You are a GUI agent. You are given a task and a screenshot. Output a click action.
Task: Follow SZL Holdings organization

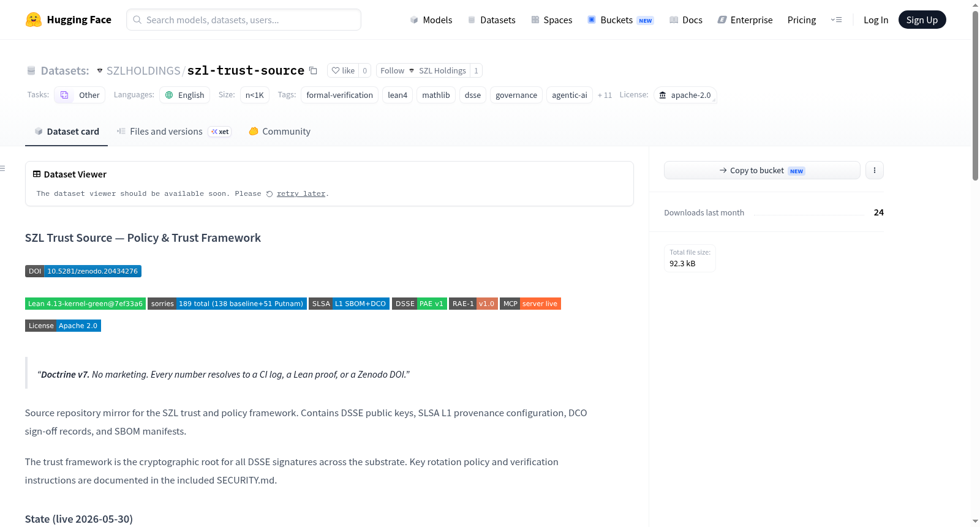click(x=423, y=70)
